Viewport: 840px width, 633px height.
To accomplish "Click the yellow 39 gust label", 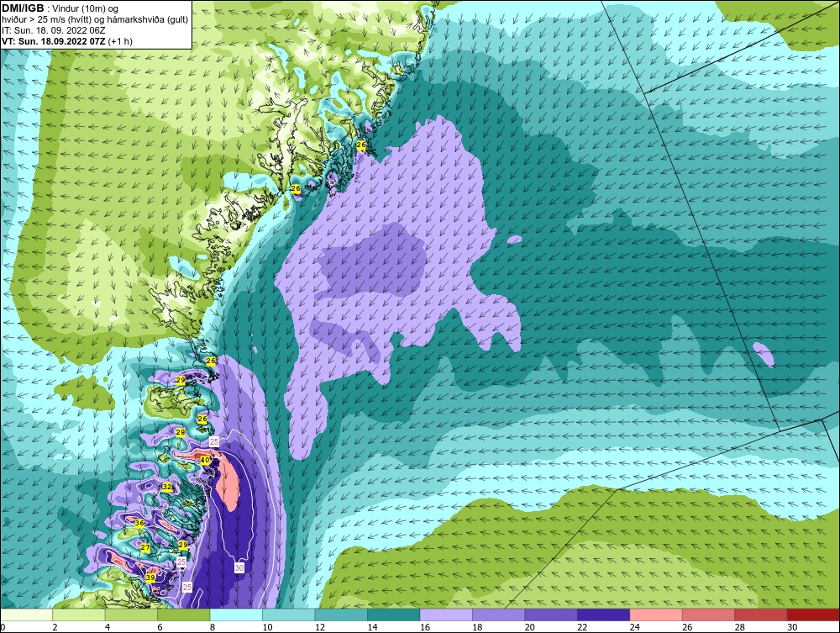I will [150, 578].
